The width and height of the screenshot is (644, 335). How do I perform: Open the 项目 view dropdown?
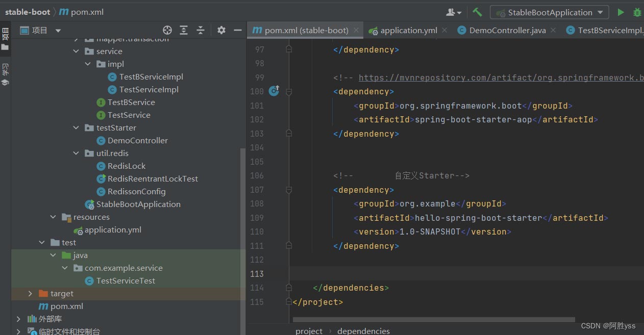tap(57, 31)
